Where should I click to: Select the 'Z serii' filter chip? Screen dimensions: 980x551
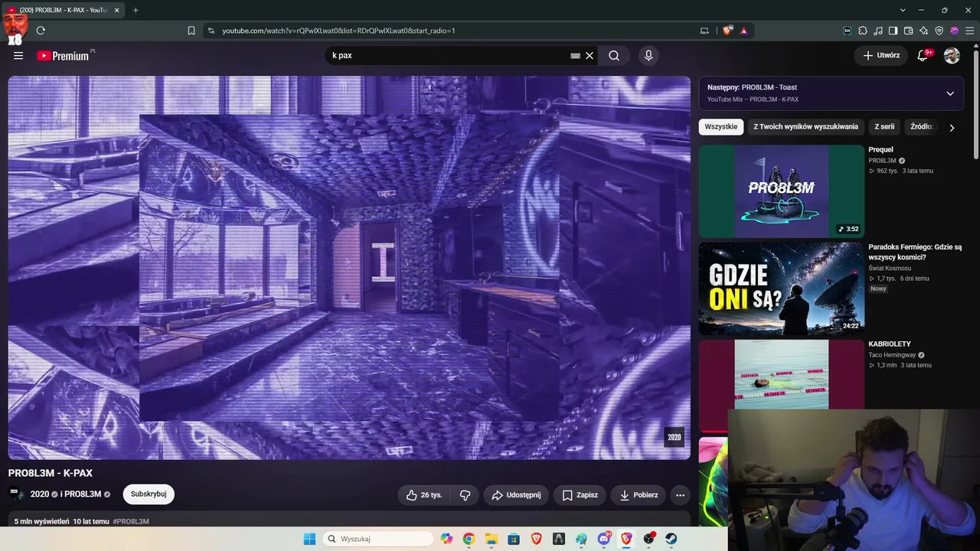click(884, 127)
